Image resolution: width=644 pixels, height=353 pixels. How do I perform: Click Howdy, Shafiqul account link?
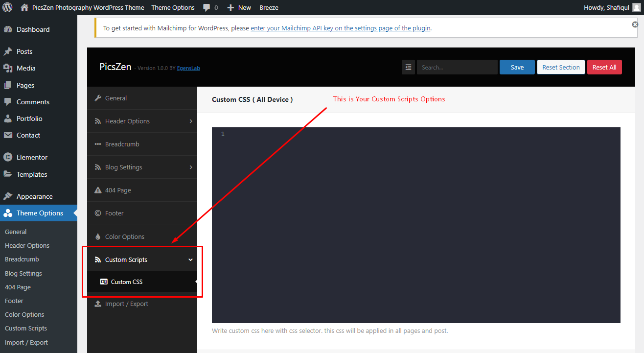point(612,7)
